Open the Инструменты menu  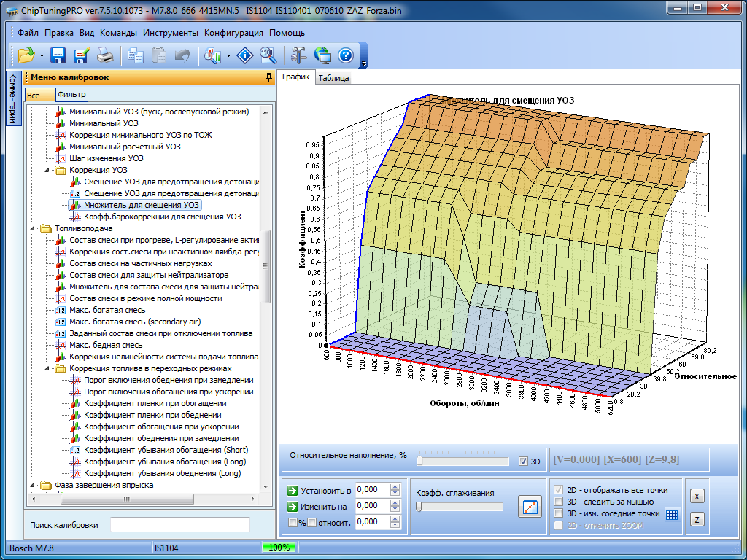[x=170, y=33]
